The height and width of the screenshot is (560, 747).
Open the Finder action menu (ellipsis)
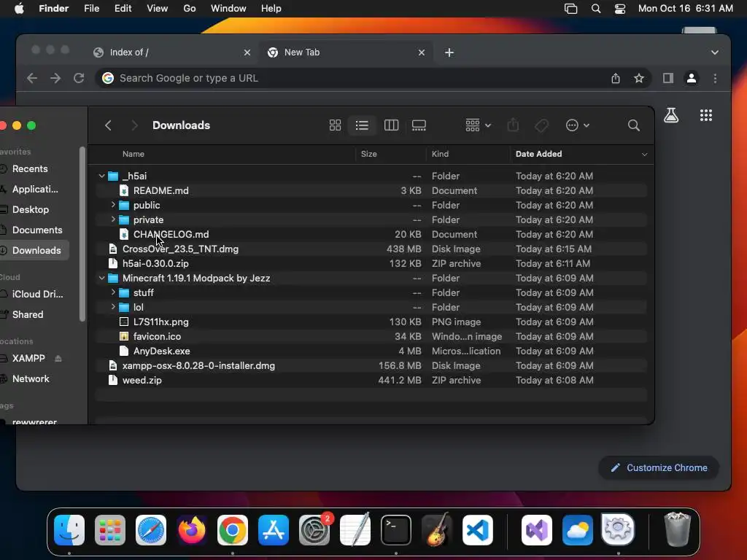click(578, 125)
